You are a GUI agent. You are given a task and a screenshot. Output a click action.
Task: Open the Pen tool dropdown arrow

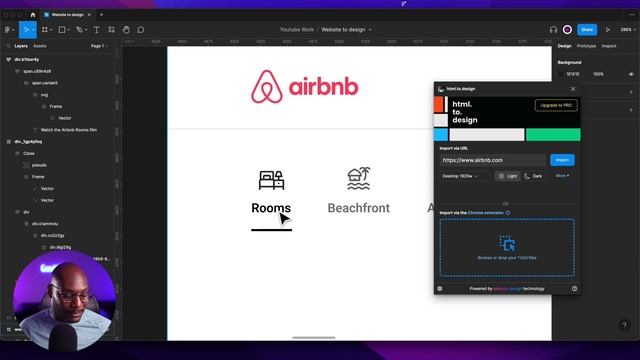(86, 30)
